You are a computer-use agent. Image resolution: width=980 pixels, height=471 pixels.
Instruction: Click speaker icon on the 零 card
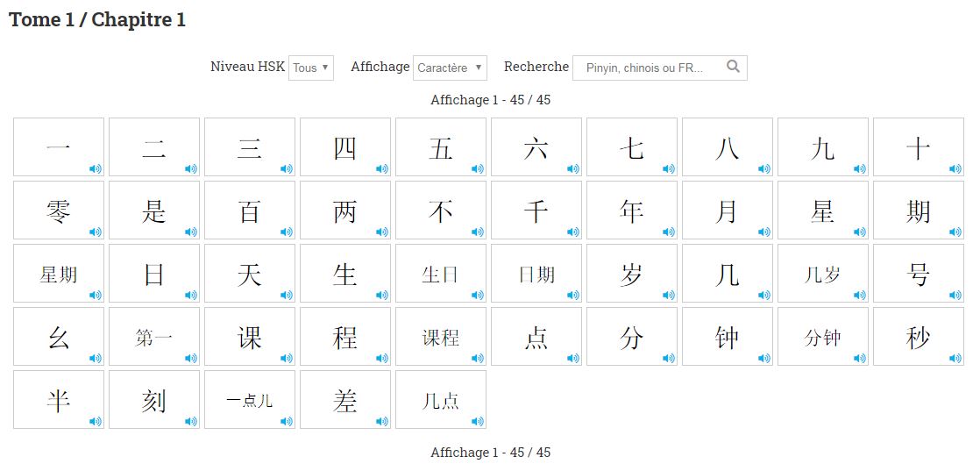95,232
